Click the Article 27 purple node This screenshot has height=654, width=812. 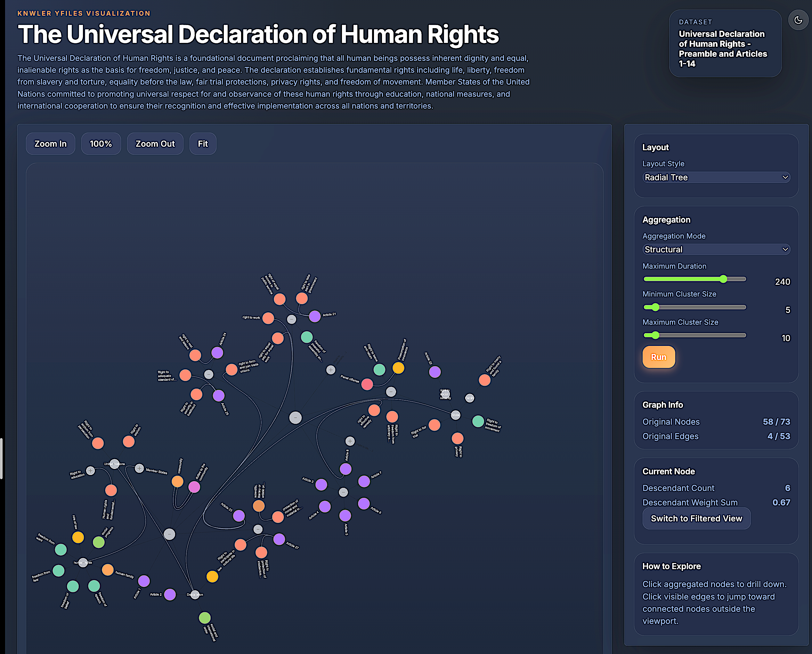coord(279,539)
